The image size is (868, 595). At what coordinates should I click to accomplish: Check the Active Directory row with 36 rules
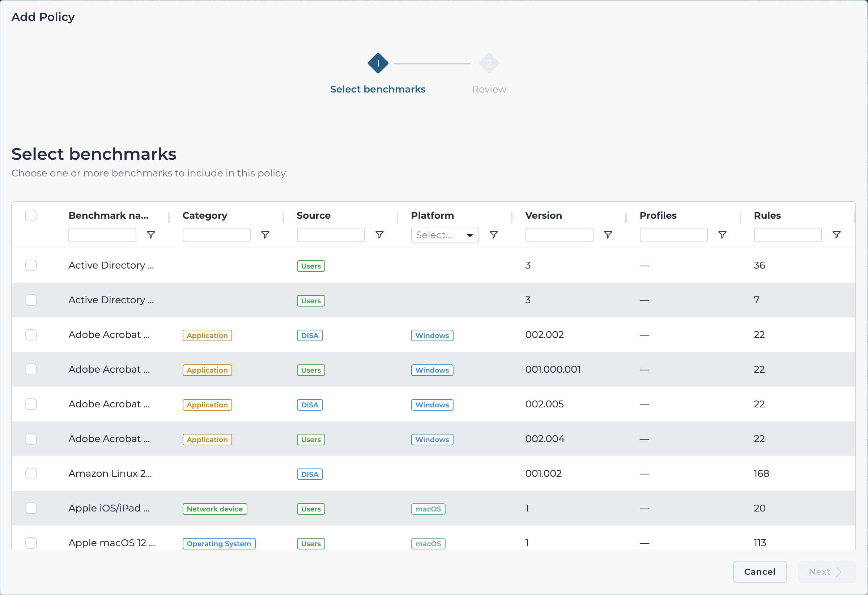[x=31, y=265]
